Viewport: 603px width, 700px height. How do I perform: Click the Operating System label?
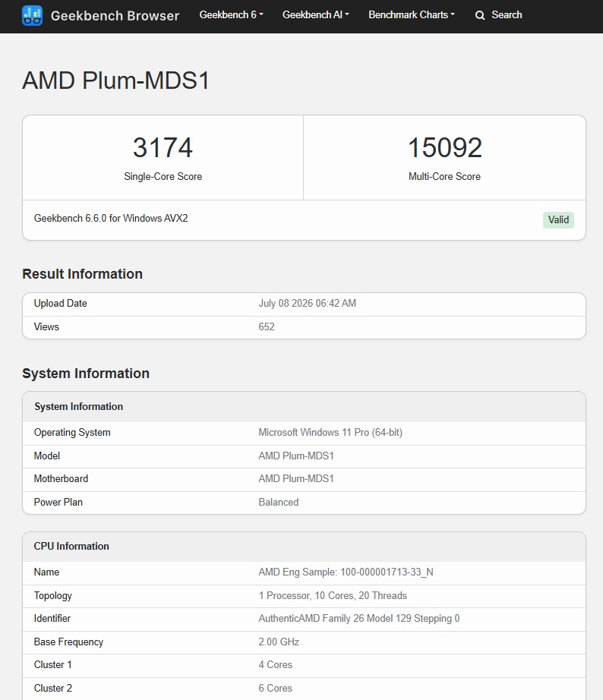(x=72, y=433)
